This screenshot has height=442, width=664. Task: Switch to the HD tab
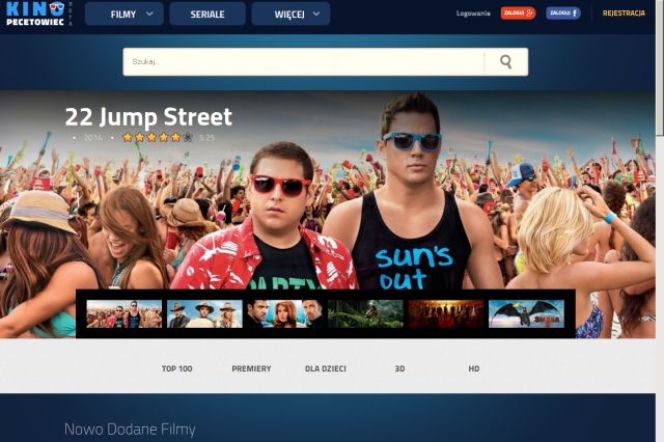pos(474,369)
